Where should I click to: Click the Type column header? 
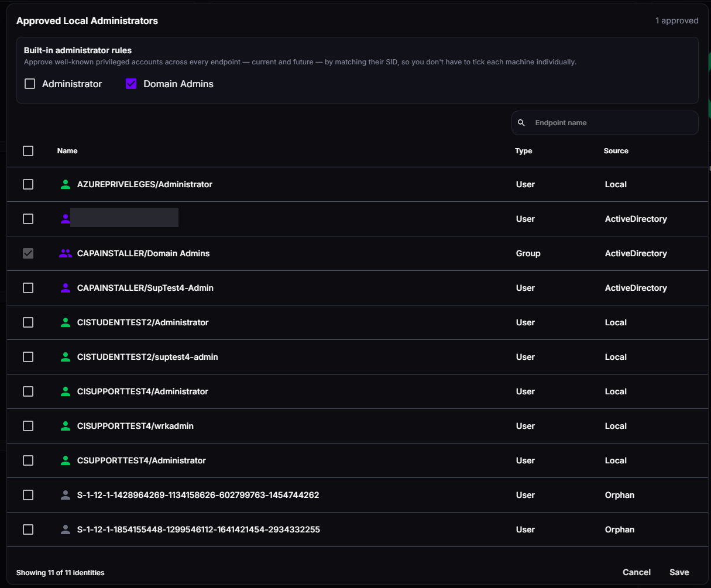pos(524,151)
